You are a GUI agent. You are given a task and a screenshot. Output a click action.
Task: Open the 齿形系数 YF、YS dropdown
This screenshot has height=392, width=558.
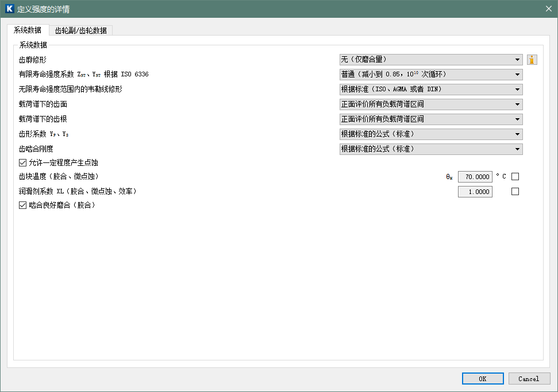point(431,134)
